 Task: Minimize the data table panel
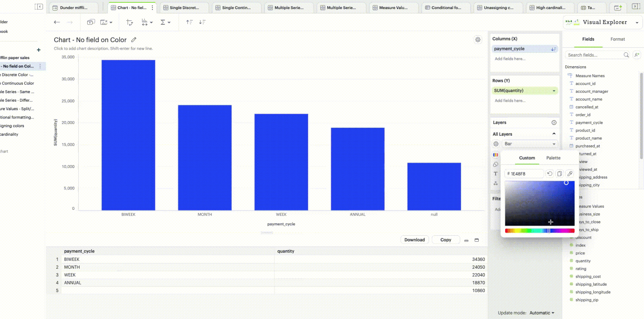(x=466, y=240)
